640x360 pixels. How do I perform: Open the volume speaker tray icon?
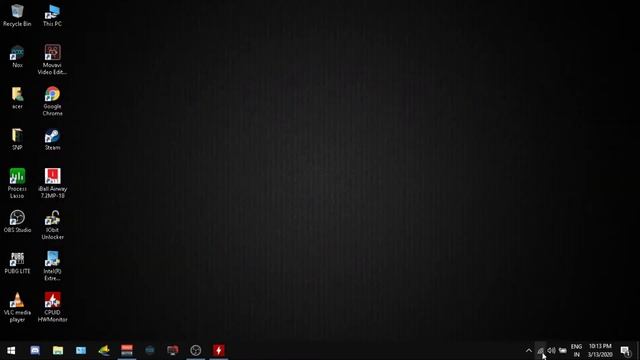coord(551,350)
